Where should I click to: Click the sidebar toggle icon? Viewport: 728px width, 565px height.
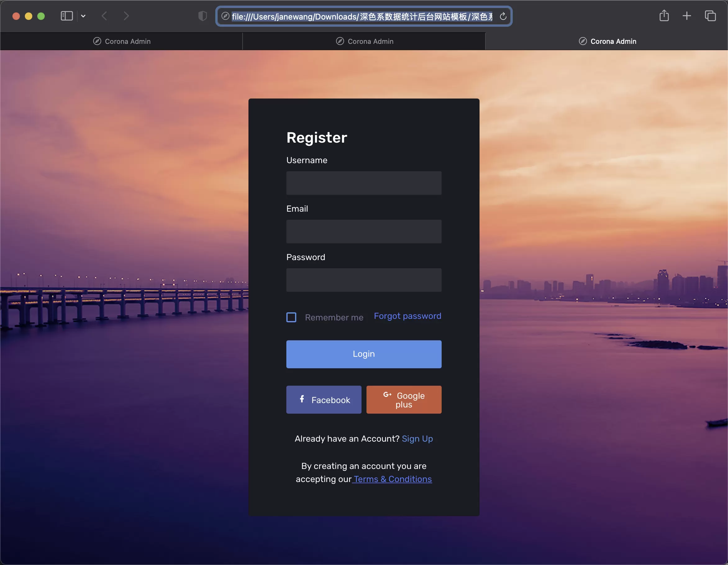(66, 16)
